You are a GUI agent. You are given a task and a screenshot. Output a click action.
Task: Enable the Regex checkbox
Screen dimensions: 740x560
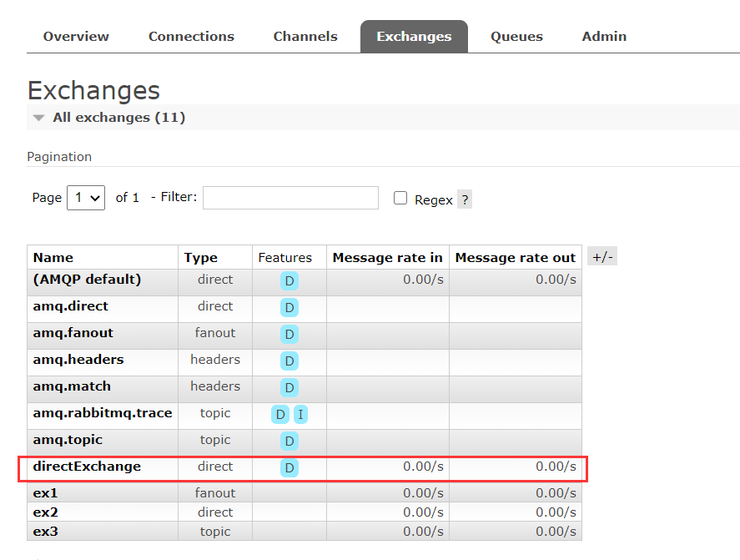[x=400, y=198]
